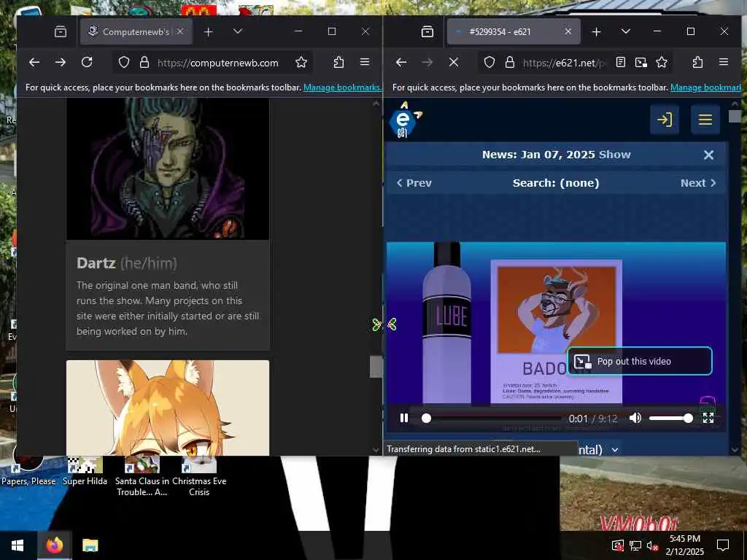747x560 pixels.
Task: Stop loading the e621 page
Action: click(454, 63)
